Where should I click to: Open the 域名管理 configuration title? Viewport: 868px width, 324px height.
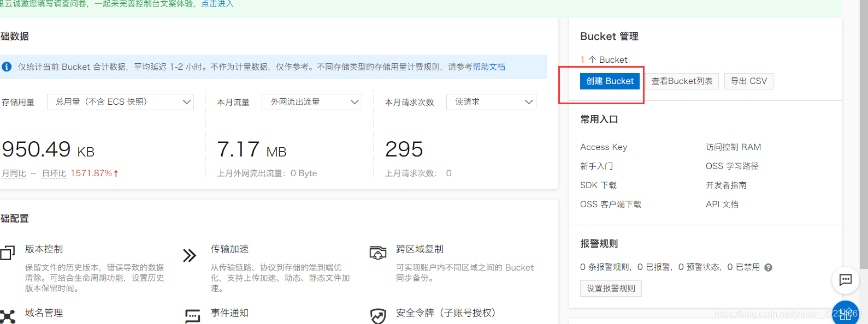pos(44,313)
